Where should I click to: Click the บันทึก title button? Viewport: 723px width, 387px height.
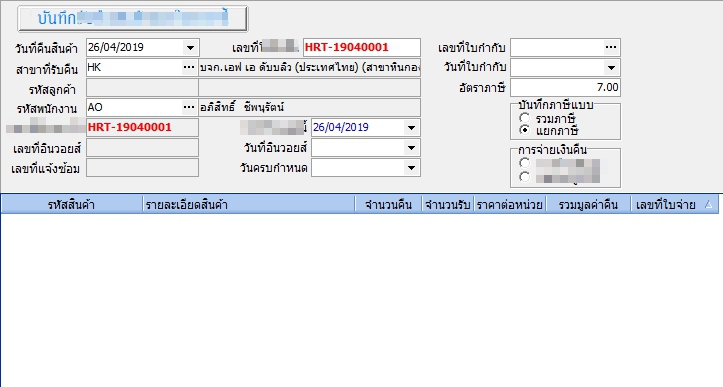click(132, 18)
